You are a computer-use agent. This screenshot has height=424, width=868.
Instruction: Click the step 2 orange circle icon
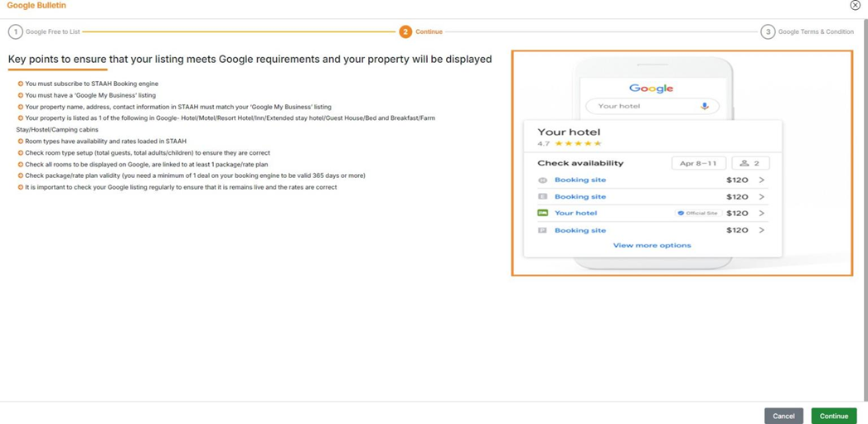pyautogui.click(x=405, y=31)
